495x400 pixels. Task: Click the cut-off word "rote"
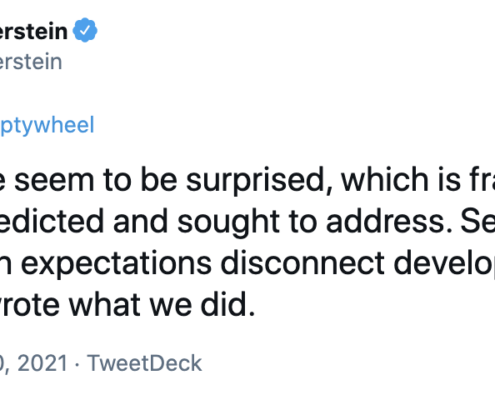(x=30, y=305)
